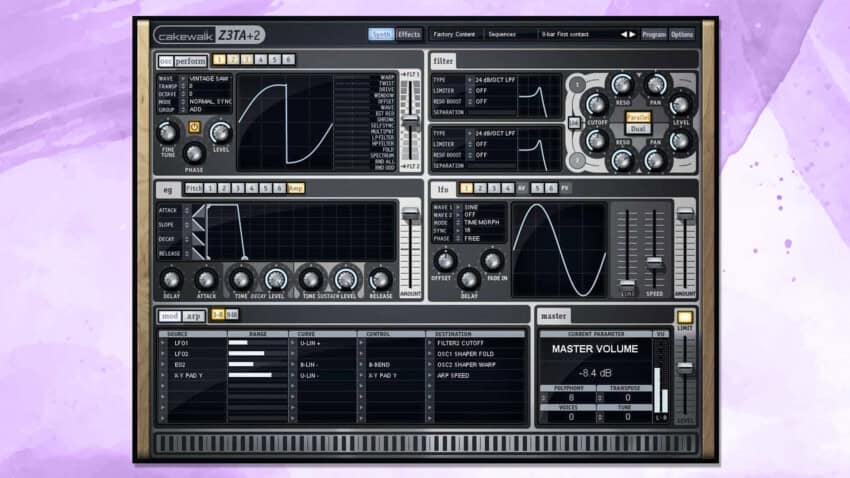Click the EG Delay knob

(171, 280)
